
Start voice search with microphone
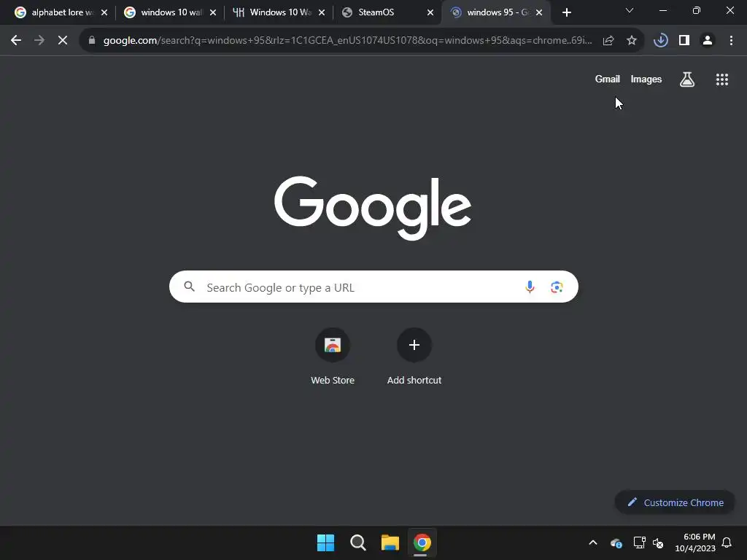(x=530, y=287)
